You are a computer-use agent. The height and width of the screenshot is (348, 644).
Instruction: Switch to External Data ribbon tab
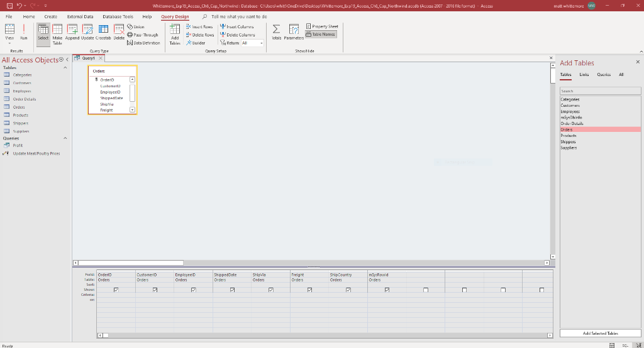80,17
